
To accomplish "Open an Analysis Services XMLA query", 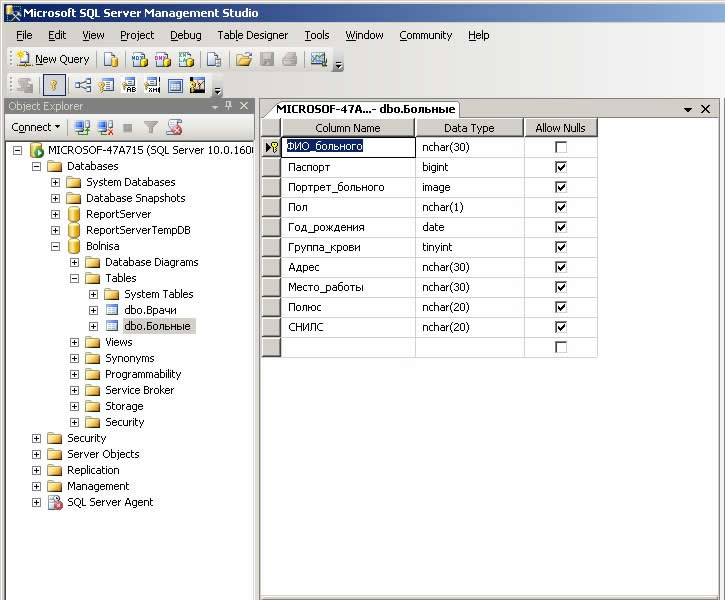I will pyautogui.click(x=186, y=60).
